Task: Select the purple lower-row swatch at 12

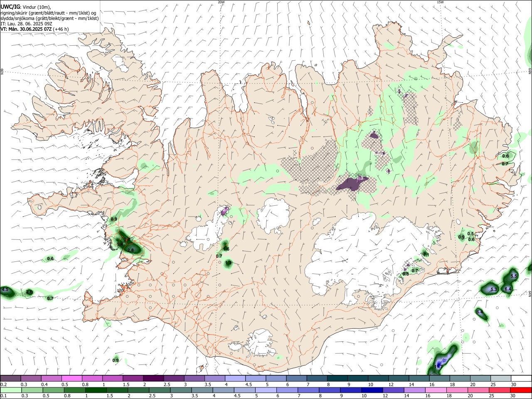Action: 393,390
